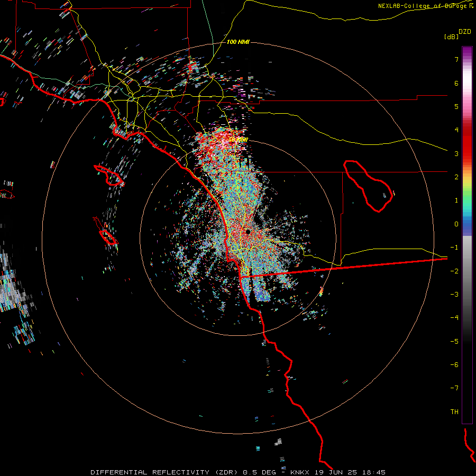476x476 pixels.
Task: Click the DZD product code label
Action: tap(465, 32)
